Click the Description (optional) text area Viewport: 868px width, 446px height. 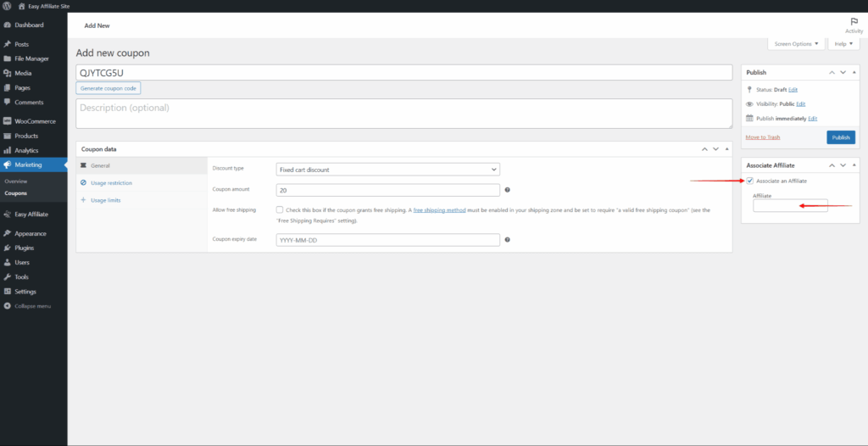click(404, 114)
